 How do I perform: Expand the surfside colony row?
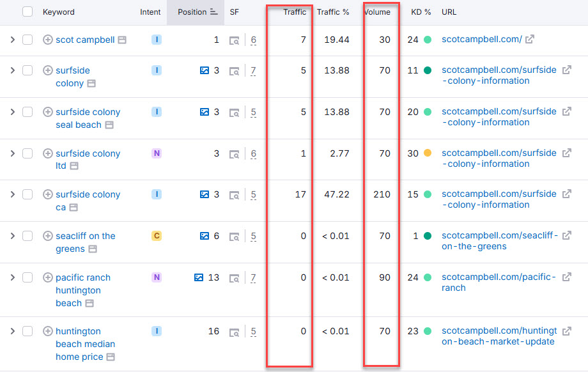[12, 70]
